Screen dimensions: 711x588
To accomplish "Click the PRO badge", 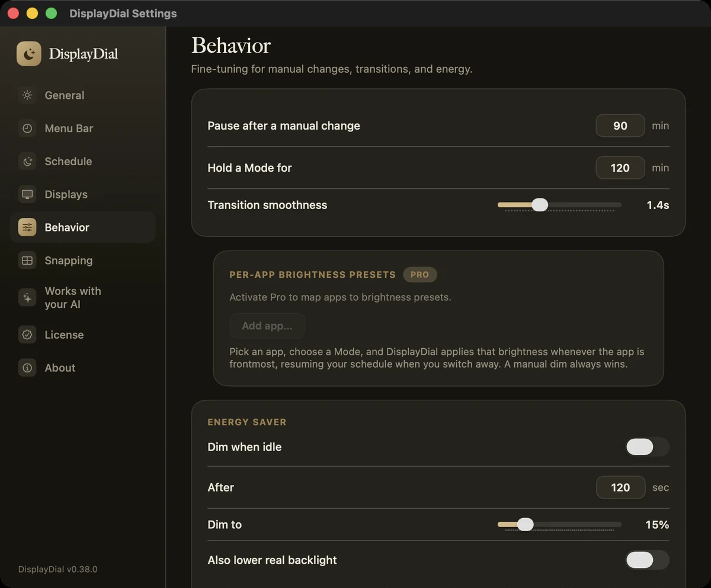I will [419, 275].
